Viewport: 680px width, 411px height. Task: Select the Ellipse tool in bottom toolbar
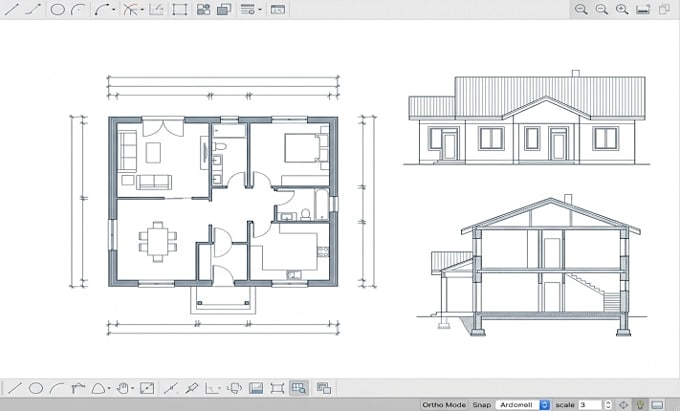click(x=36, y=388)
